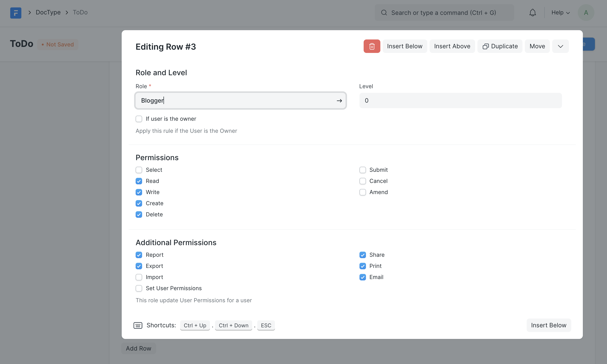Image resolution: width=607 pixels, height=364 pixels.
Task: Open the user avatar menu
Action: pyautogui.click(x=586, y=13)
